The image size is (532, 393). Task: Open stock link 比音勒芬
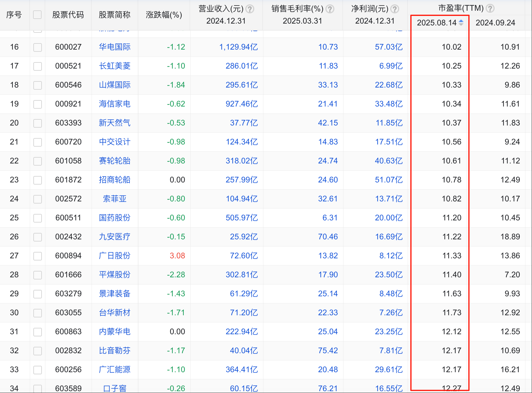click(x=115, y=350)
